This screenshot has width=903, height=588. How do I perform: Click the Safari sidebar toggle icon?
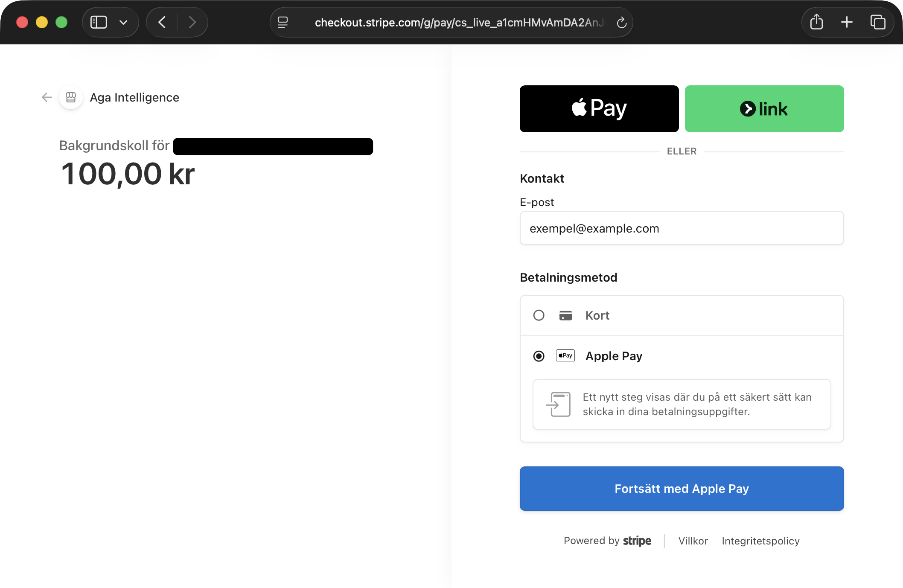[x=99, y=22]
